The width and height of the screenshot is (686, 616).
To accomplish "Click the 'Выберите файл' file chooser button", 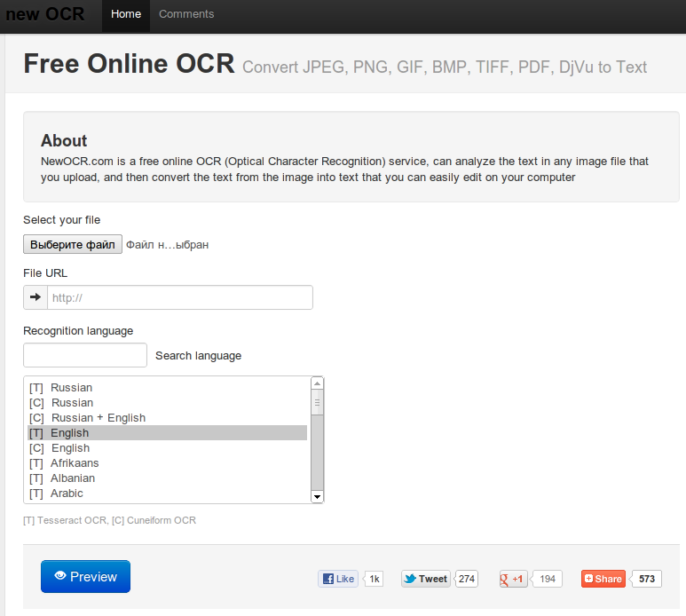I will [73, 244].
